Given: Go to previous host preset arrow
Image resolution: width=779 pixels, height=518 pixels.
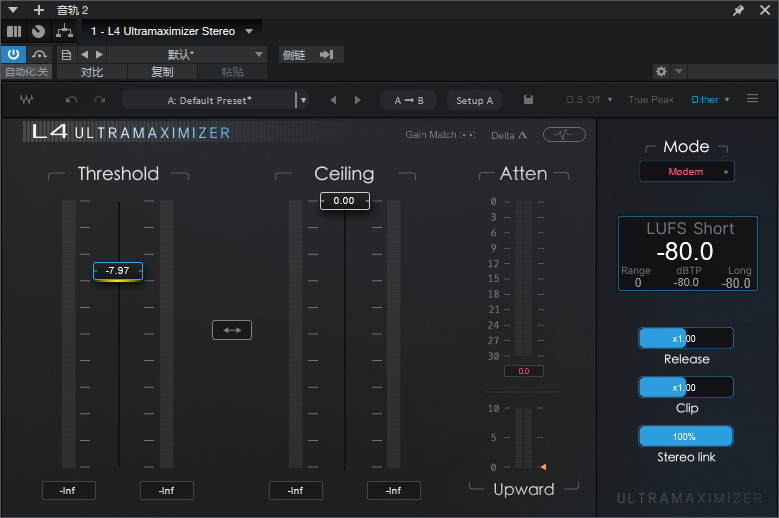Looking at the screenshot, I should point(84,55).
